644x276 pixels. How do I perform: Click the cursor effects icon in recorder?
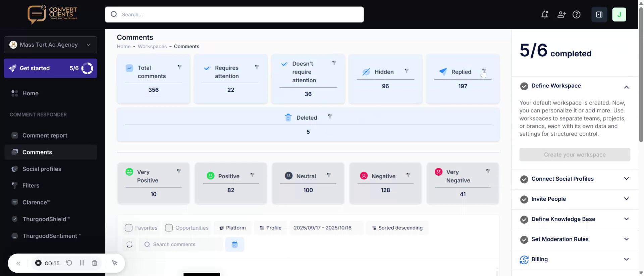[114, 263]
